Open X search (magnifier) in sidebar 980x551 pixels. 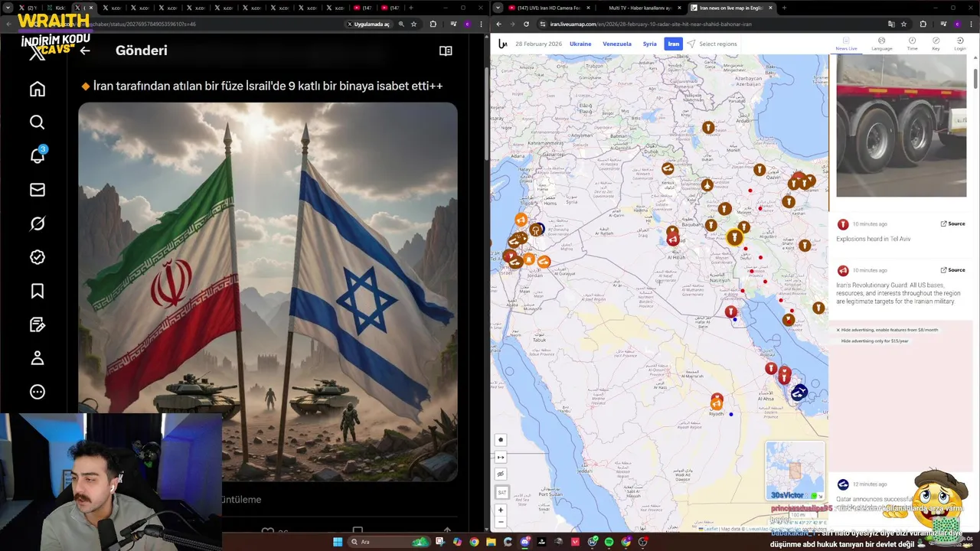click(38, 122)
